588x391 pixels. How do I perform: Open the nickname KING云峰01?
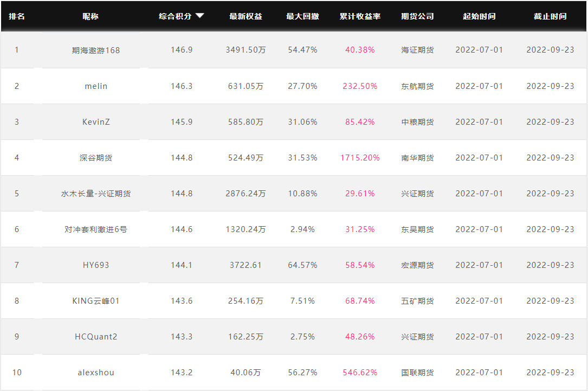(96, 301)
